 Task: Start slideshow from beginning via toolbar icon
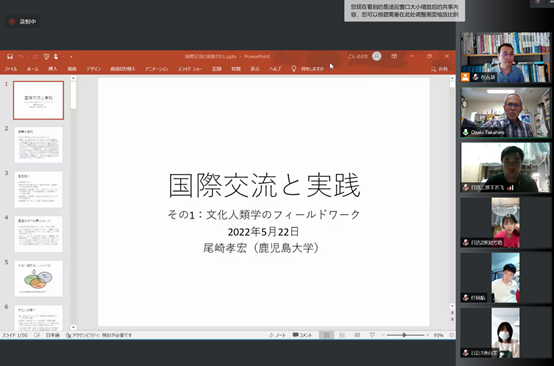coord(46,57)
